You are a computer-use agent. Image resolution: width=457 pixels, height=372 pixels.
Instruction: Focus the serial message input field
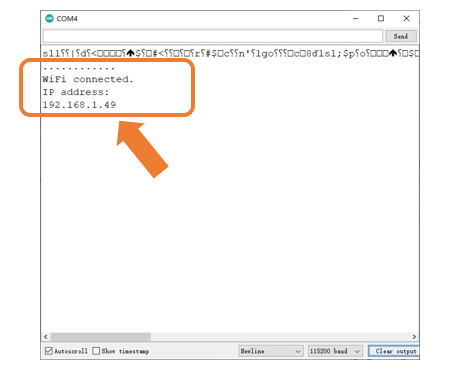tap(213, 36)
